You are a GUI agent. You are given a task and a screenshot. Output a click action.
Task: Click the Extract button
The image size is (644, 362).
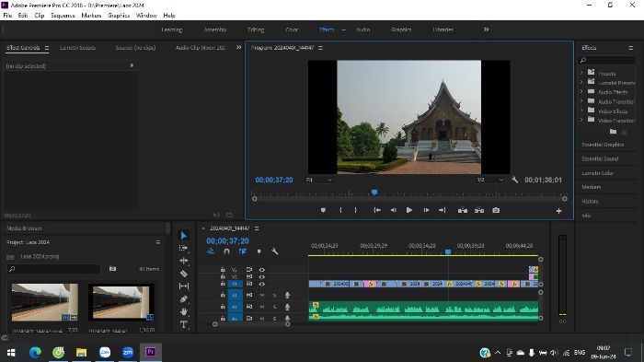pos(479,210)
